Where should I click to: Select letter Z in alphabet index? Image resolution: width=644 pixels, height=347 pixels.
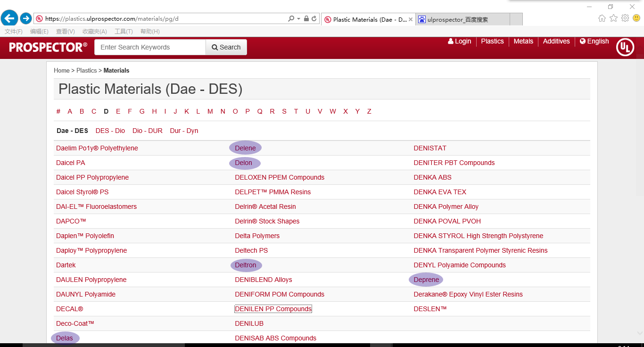(369, 111)
